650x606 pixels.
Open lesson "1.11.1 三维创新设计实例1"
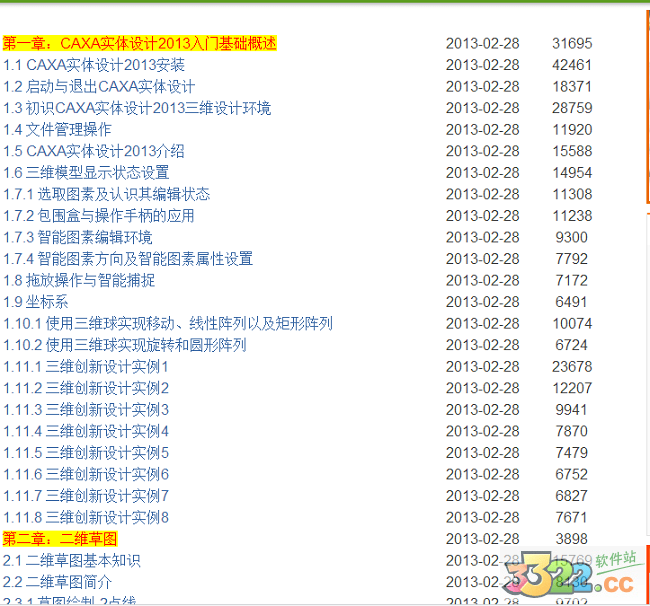pos(86,367)
